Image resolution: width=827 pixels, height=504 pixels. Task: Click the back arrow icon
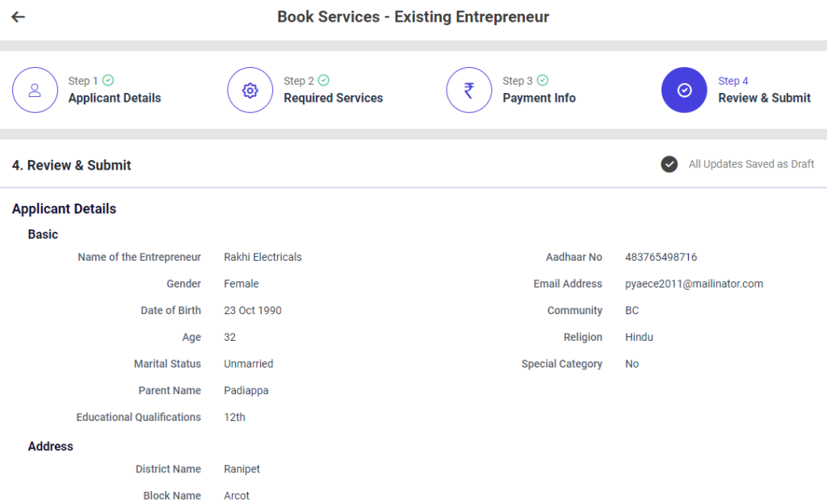18,17
